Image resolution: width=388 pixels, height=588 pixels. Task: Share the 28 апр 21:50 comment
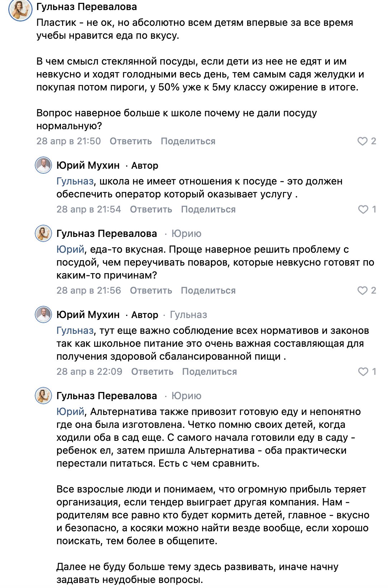coord(188,141)
